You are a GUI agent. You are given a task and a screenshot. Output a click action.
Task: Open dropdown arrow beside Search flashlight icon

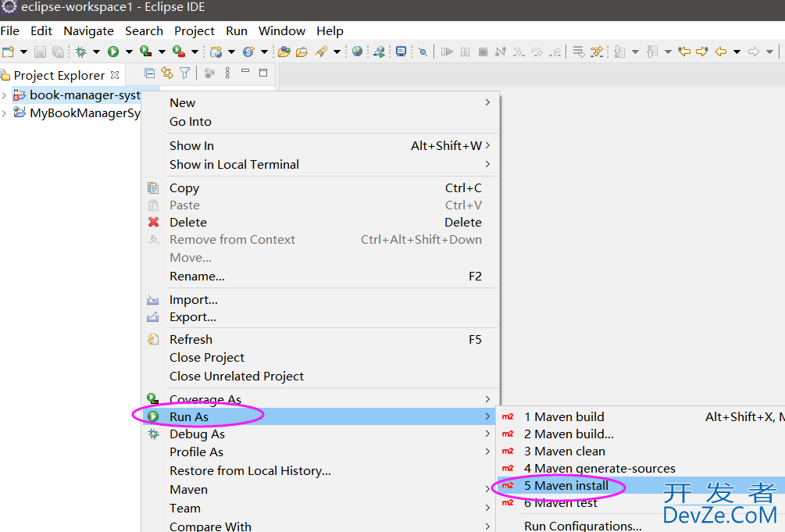[337, 52]
